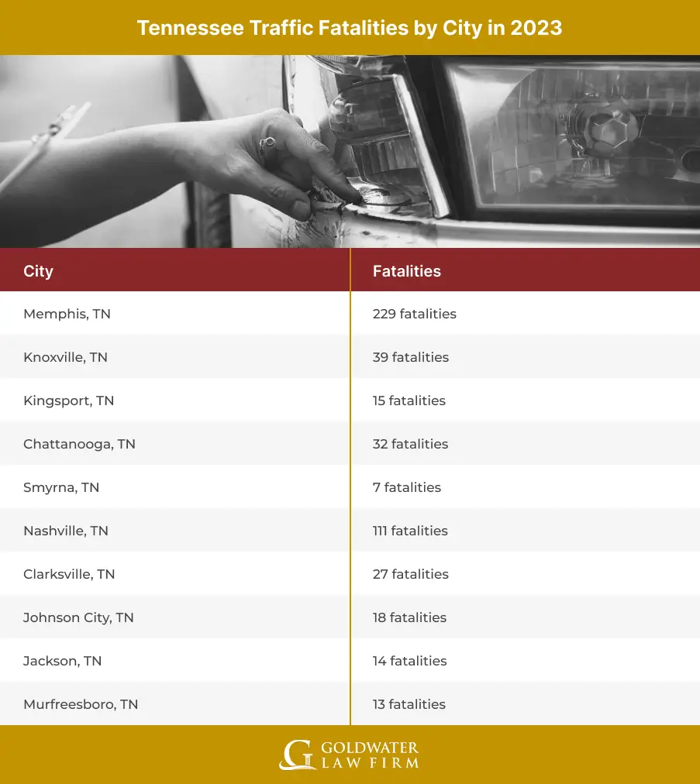Select the Murfreesboro, TN row
The height and width of the screenshot is (784, 700).
[79, 704]
